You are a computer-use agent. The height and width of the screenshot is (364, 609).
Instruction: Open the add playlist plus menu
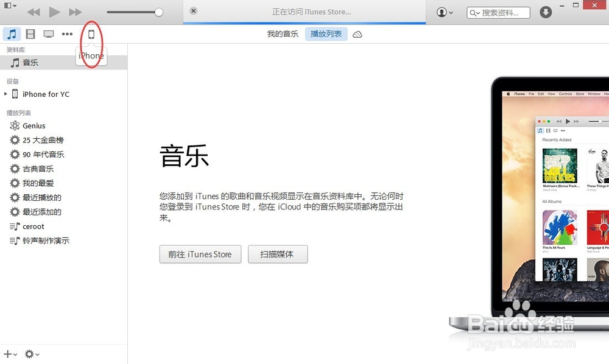[10, 354]
